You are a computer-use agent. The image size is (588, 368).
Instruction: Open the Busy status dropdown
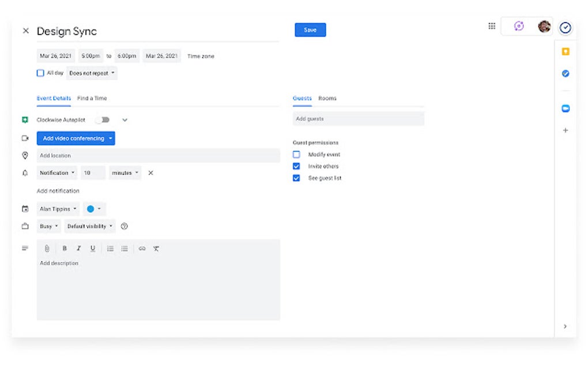49,226
